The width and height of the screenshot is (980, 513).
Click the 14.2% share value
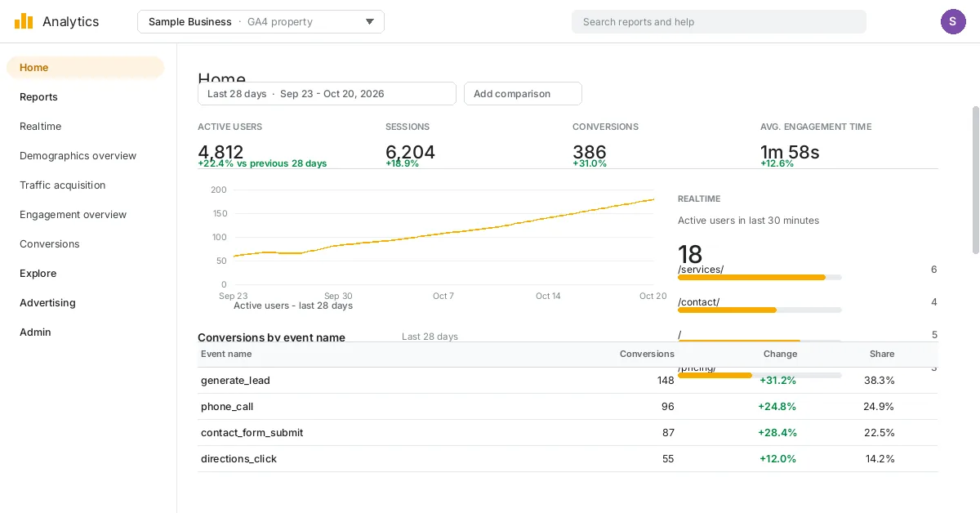880,459
